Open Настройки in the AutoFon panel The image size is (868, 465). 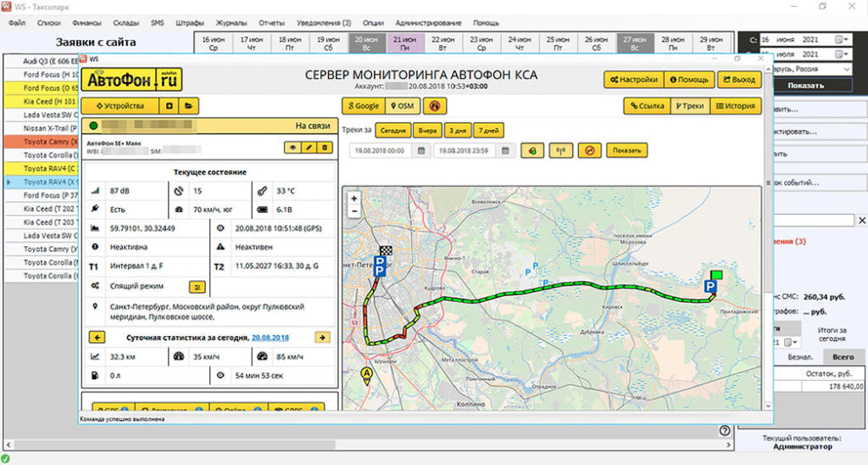[x=633, y=79]
